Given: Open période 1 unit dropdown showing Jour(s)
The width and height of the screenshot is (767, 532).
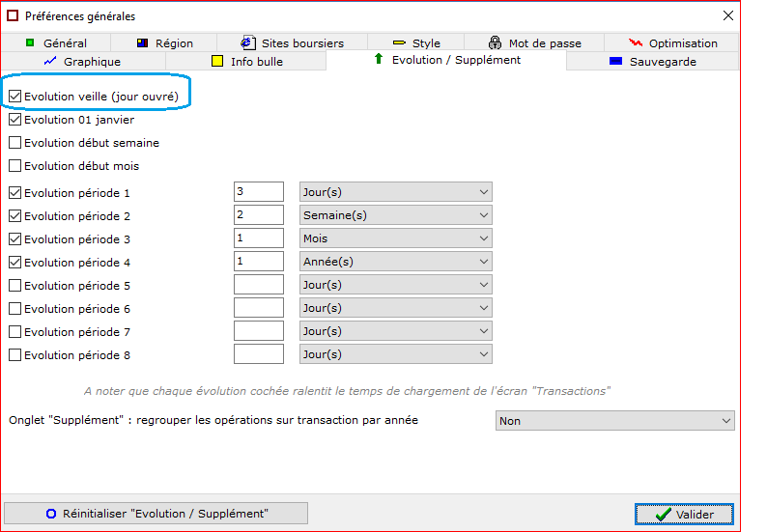Looking at the screenshot, I should [x=396, y=192].
